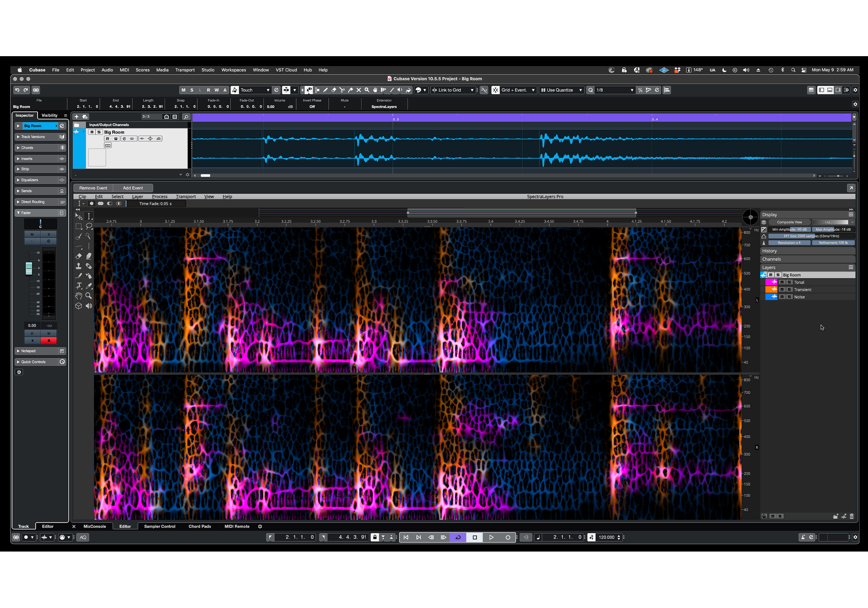Adjust the FFT Size slider
This screenshot has height=608, width=868.
tap(811, 236)
